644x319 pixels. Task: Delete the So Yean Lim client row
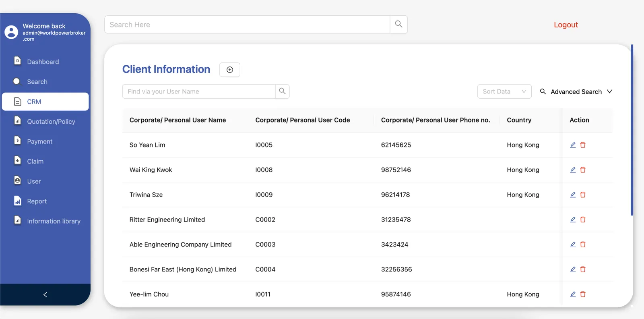tap(583, 145)
